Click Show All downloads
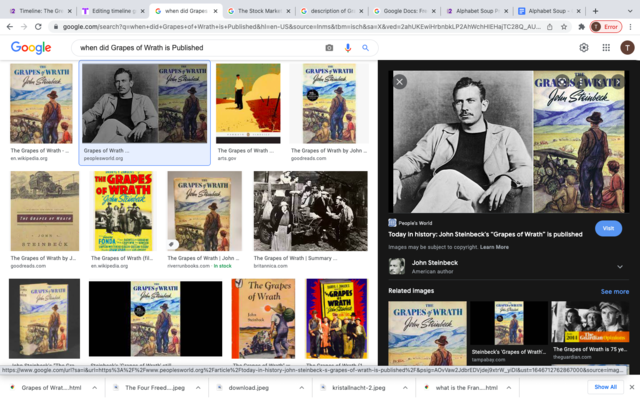This screenshot has height=400, width=640. coord(605,387)
